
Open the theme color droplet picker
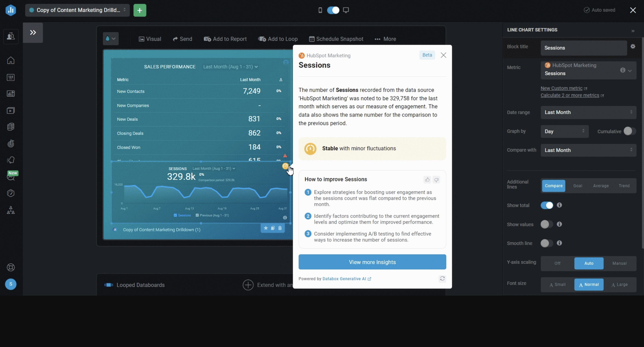pyautogui.click(x=110, y=39)
